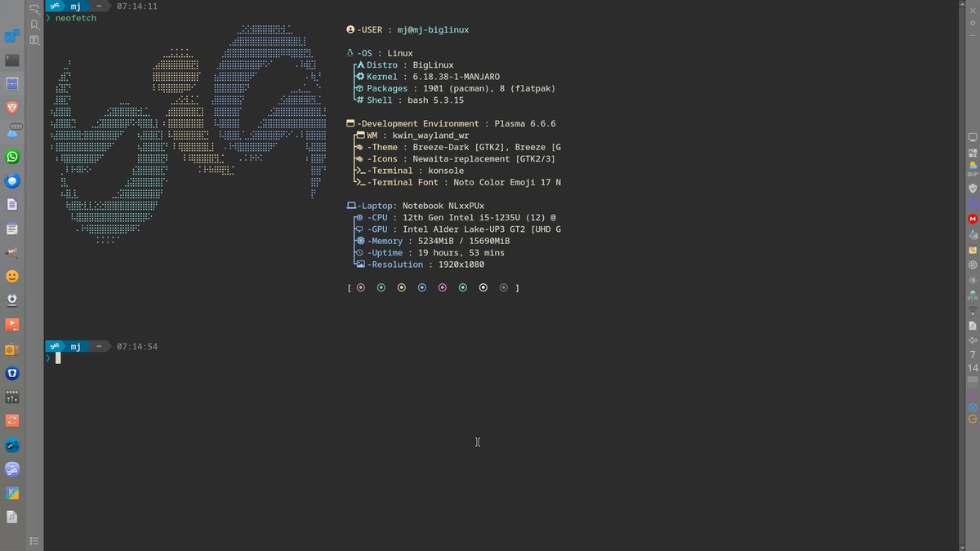Open the audio mixer icon in the dock
980x551 pixels.
[12, 397]
